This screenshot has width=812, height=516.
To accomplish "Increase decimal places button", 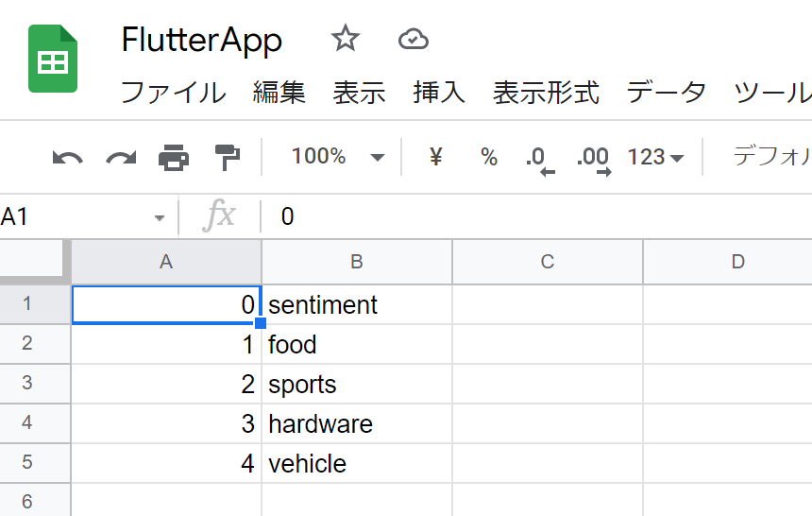I will 594,158.
